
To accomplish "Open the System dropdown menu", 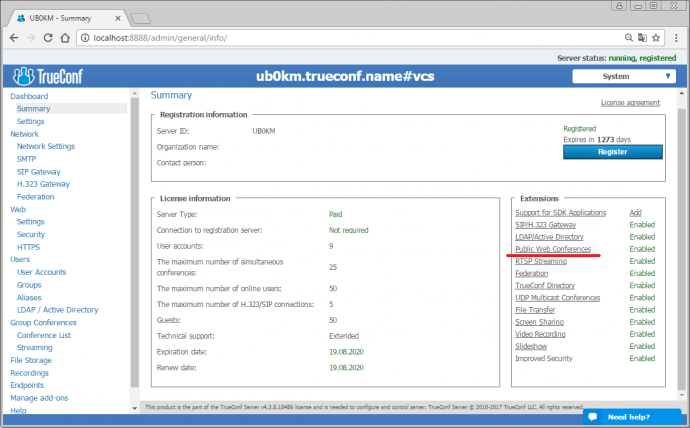I will (x=622, y=76).
